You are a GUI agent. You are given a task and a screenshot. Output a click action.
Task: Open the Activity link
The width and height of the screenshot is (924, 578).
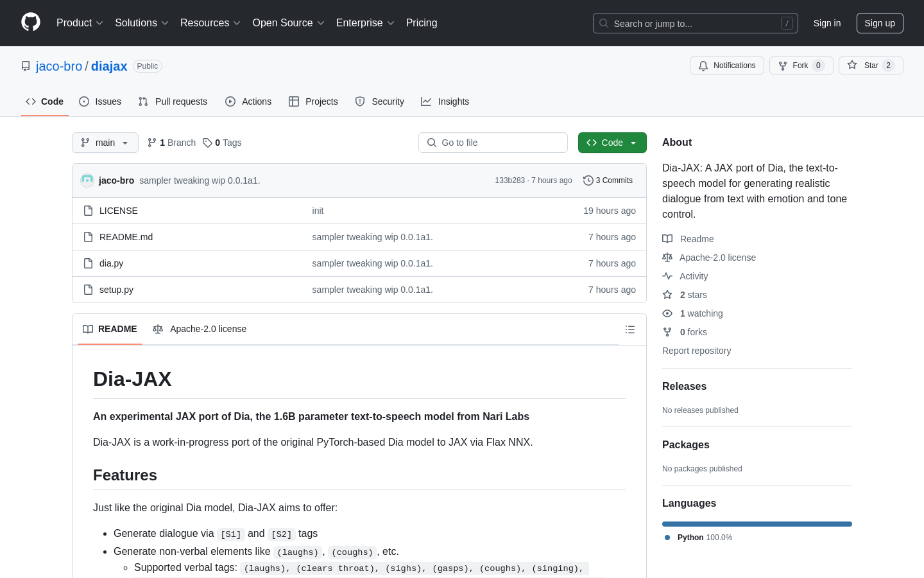[685, 276]
